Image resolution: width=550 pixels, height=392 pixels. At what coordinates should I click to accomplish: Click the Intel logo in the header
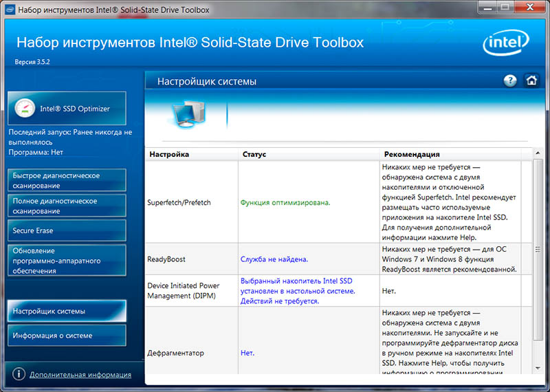point(507,44)
